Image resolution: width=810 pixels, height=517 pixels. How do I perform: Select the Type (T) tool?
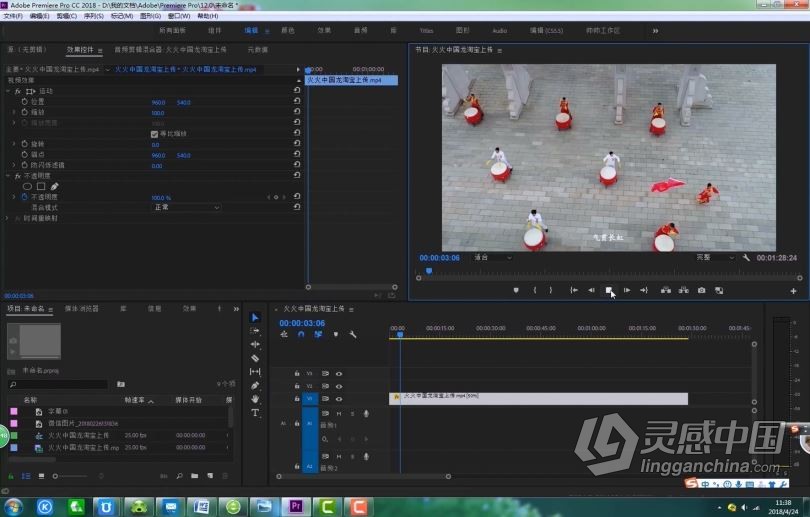pos(255,413)
